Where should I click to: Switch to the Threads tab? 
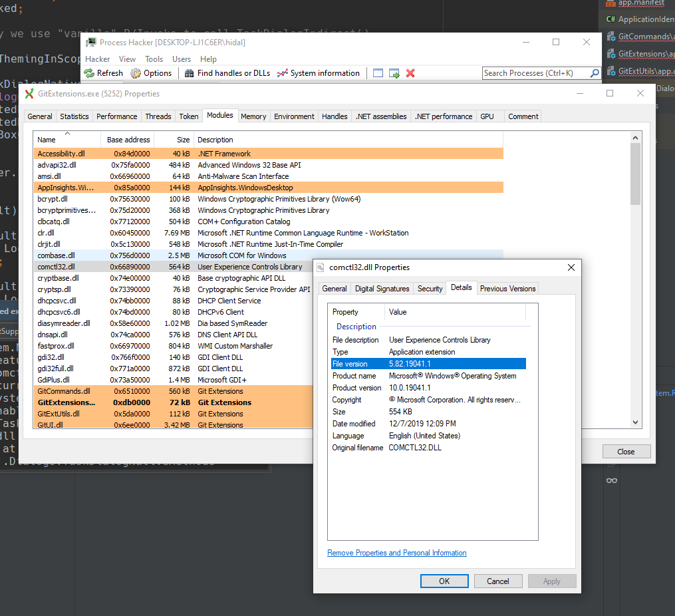[x=158, y=116]
